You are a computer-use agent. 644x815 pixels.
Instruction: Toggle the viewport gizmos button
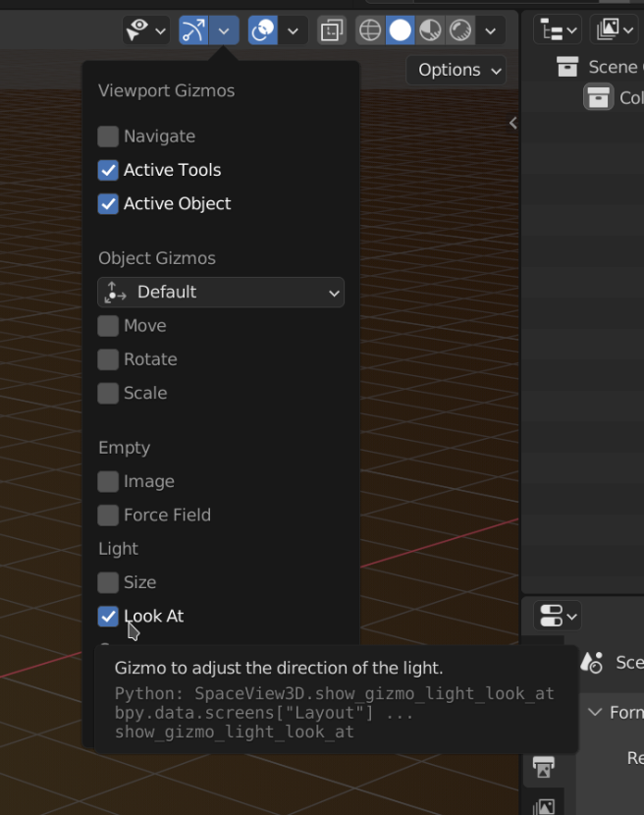pyautogui.click(x=193, y=30)
